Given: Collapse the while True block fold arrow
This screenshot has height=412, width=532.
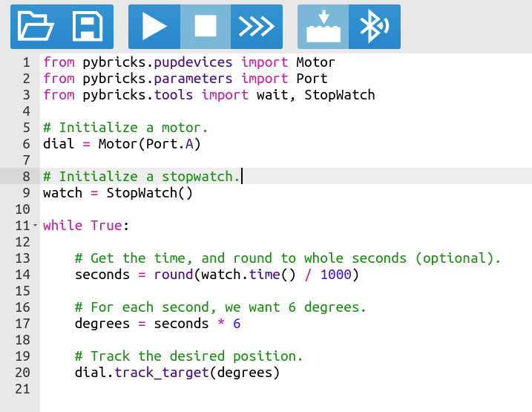Looking at the screenshot, I should [35, 226].
